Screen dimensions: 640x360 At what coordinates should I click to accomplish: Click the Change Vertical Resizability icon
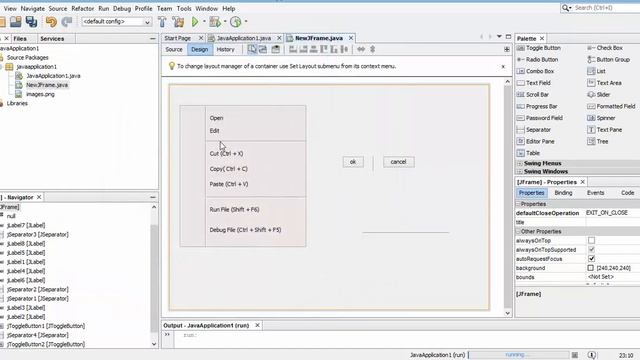(372, 49)
